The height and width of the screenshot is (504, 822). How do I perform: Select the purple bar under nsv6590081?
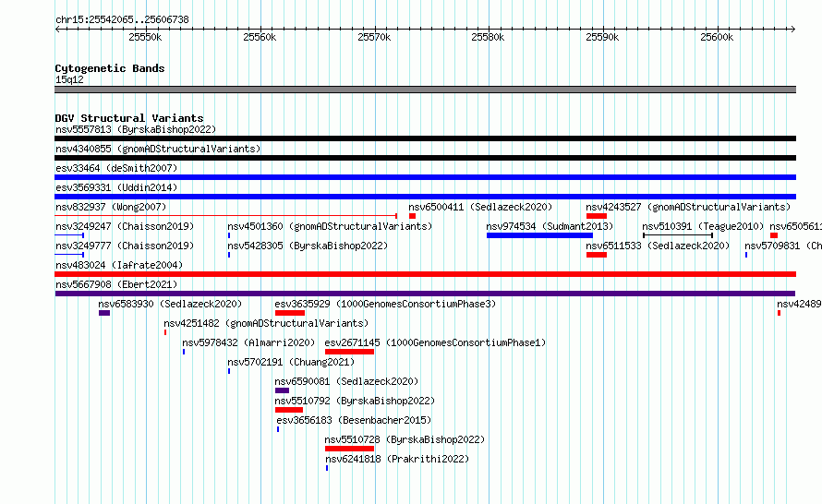[x=282, y=390]
